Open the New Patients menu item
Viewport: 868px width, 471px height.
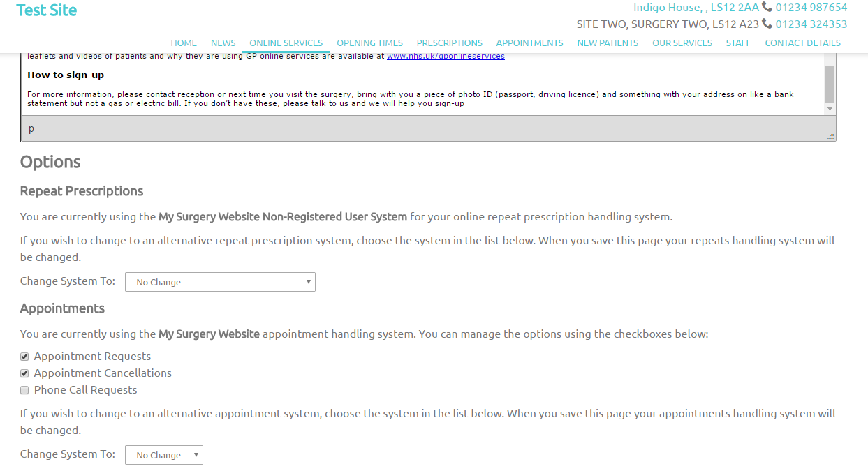608,43
